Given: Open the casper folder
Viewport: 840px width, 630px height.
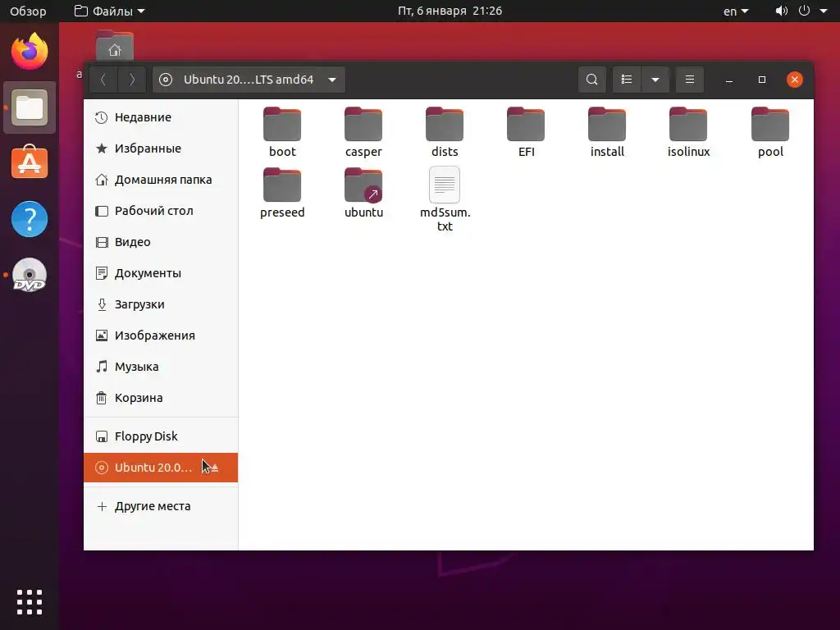Looking at the screenshot, I should point(363,132).
